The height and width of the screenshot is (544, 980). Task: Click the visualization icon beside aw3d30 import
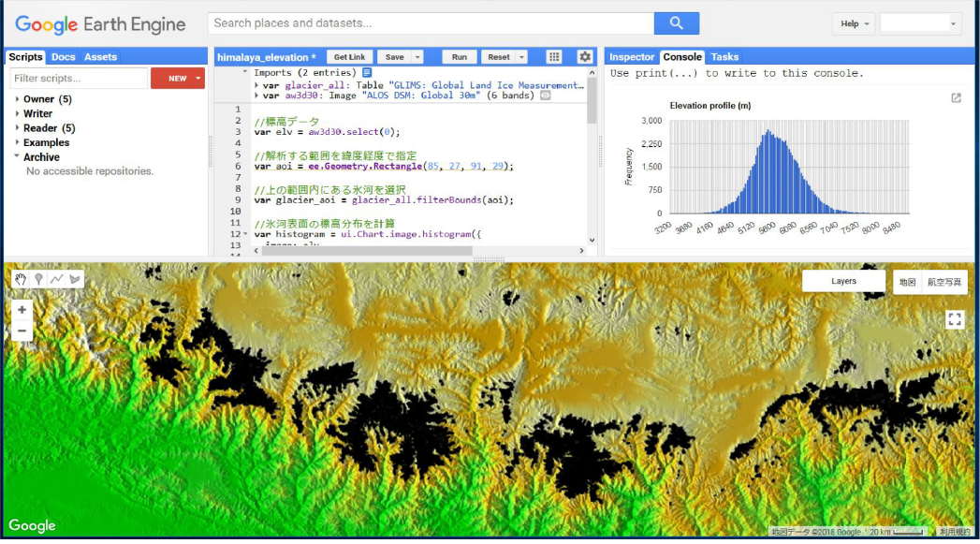(x=545, y=96)
